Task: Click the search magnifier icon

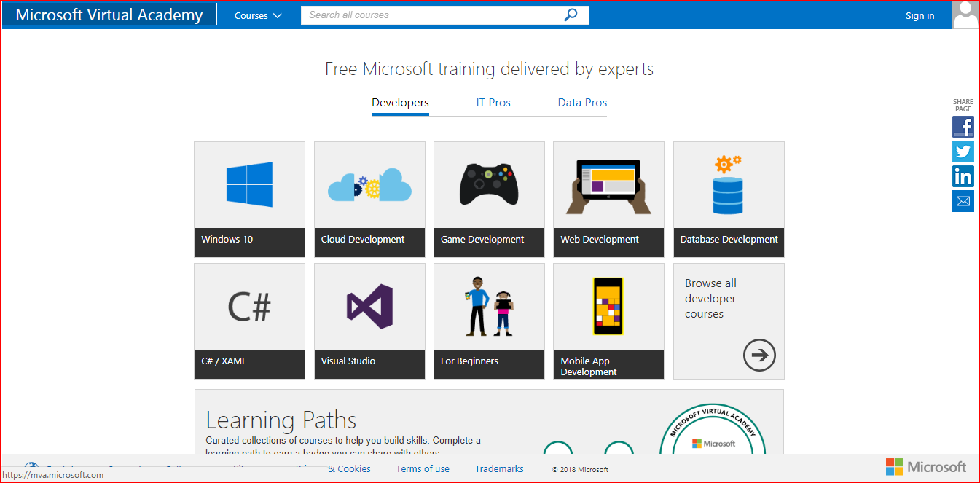Action: (571, 15)
